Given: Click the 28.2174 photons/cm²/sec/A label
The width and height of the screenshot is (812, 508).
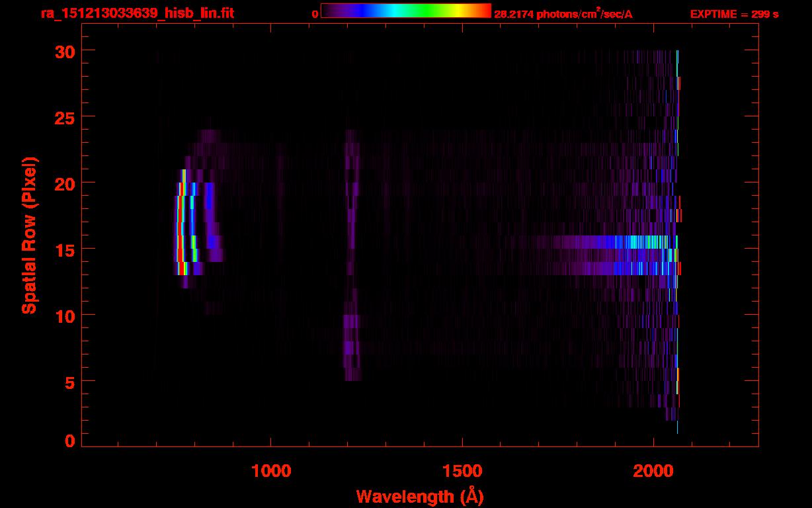Looking at the screenshot, I should point(563,13).
